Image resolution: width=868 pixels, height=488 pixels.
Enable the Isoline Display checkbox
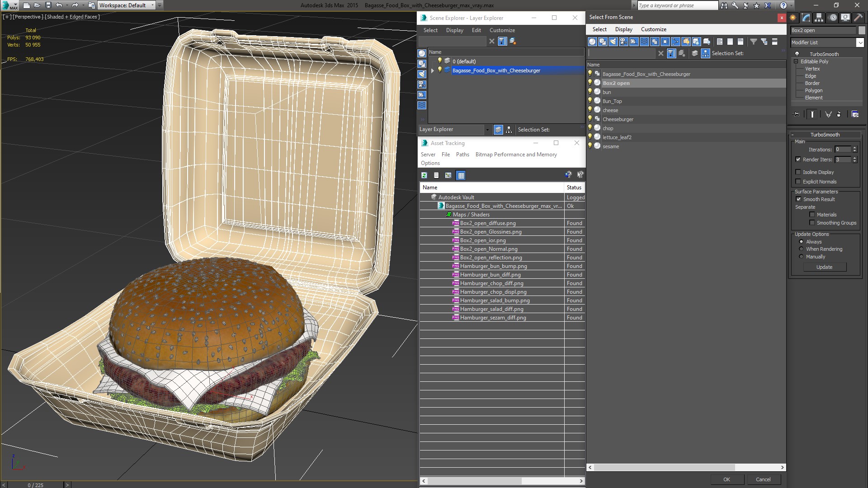pos(798,172)
